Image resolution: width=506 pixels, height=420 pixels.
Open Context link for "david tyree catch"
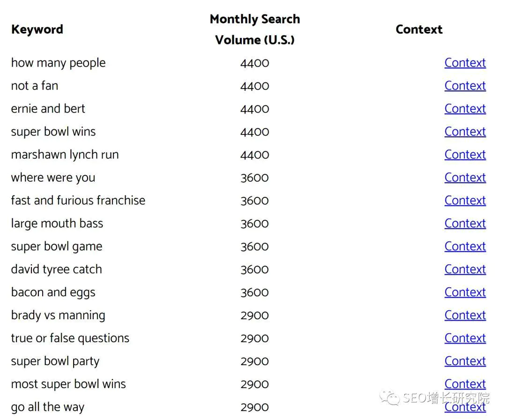465,269
